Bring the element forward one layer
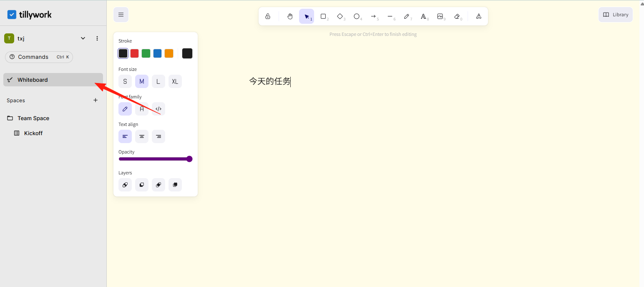644x287 pixels. pos(158,185)
